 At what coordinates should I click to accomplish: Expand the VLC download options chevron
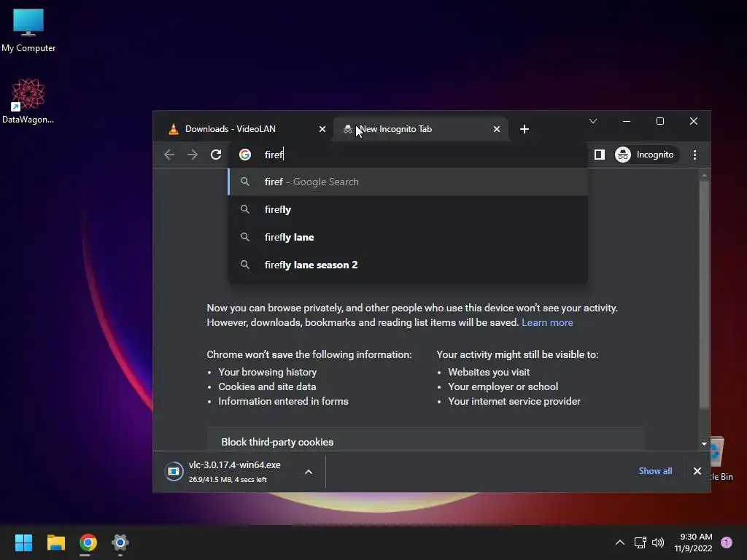(309, 472)
